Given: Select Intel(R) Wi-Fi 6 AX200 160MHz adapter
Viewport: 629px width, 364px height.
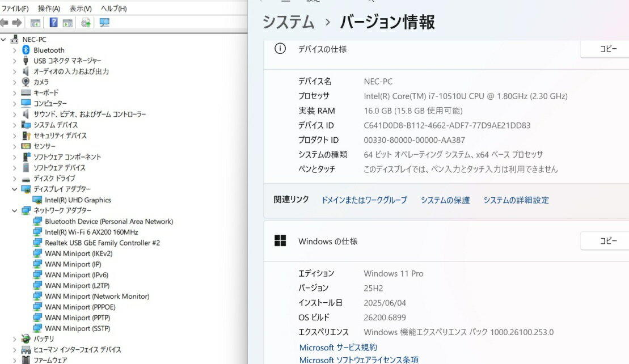Looking at the screenshot, I should click(x=91, y=232).
